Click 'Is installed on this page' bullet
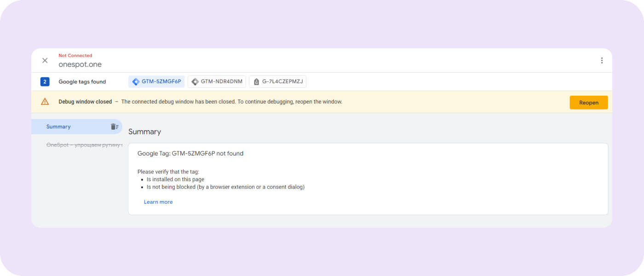The height and width of the screenshot is (276, 644). pos(175,179)
